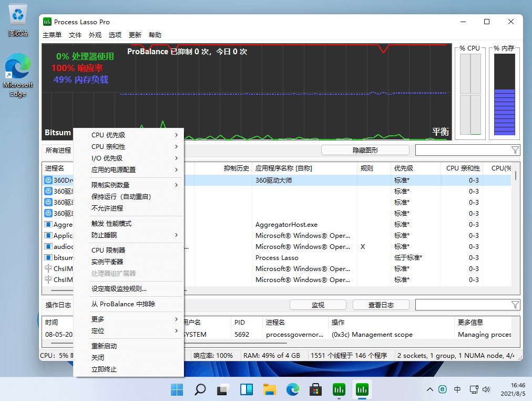The image size is (532, 401).
Task: Open the 外观 menu
Action: tap(95, 35)
